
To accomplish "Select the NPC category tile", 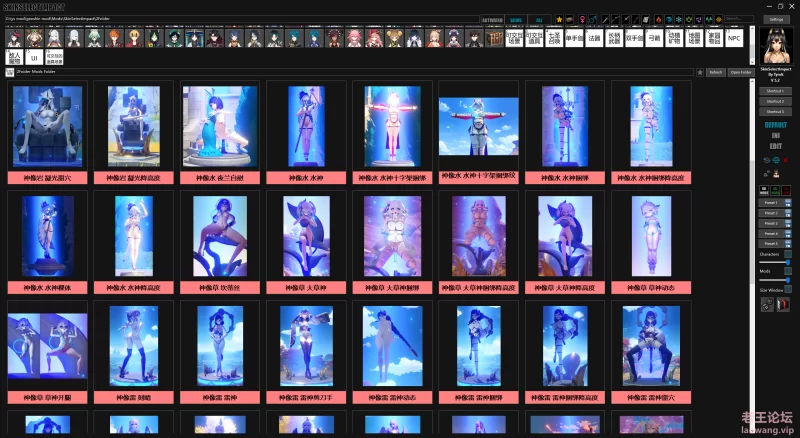I will (x=734, y=38).
